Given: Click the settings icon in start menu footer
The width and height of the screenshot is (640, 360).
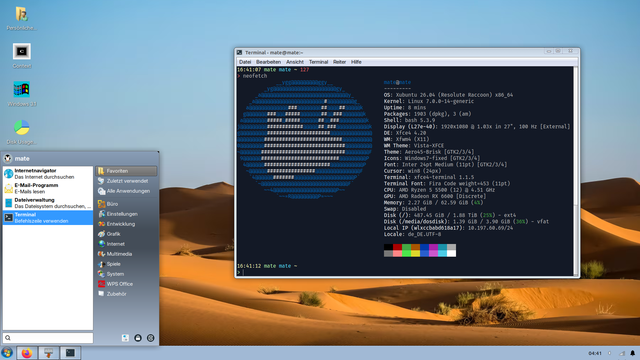Looking at the screenshot, I should click(x=125, y=338).
